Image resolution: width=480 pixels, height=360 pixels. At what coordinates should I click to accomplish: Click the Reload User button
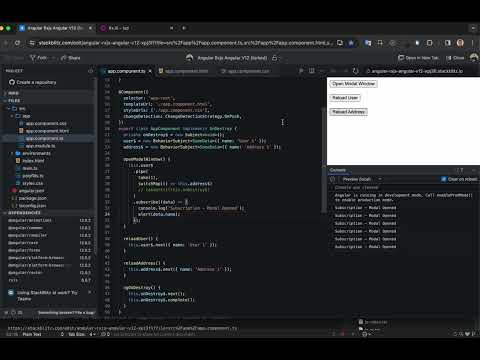345,98
